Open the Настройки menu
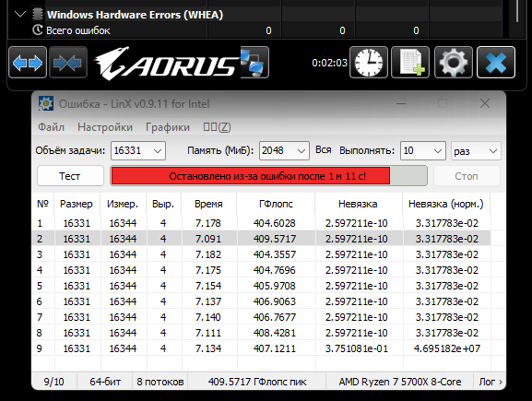Viewport: 532px width, 401px height. pyautogui.click(x=105, y=127)
